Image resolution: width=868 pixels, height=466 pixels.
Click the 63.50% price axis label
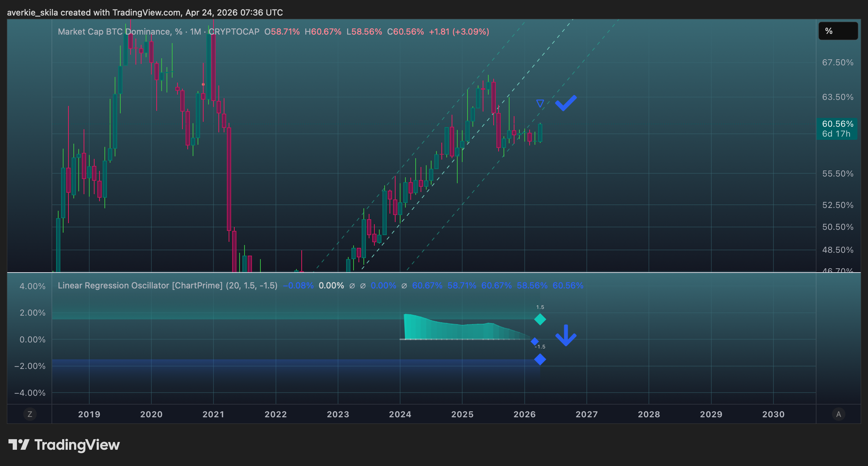click(838, 97)
